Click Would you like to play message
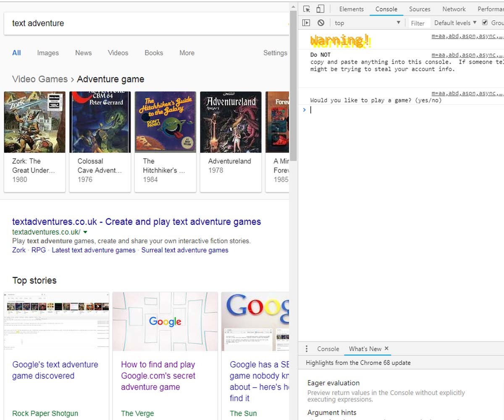The width and height of the screenshot is (504, 420). pos(376,100)
